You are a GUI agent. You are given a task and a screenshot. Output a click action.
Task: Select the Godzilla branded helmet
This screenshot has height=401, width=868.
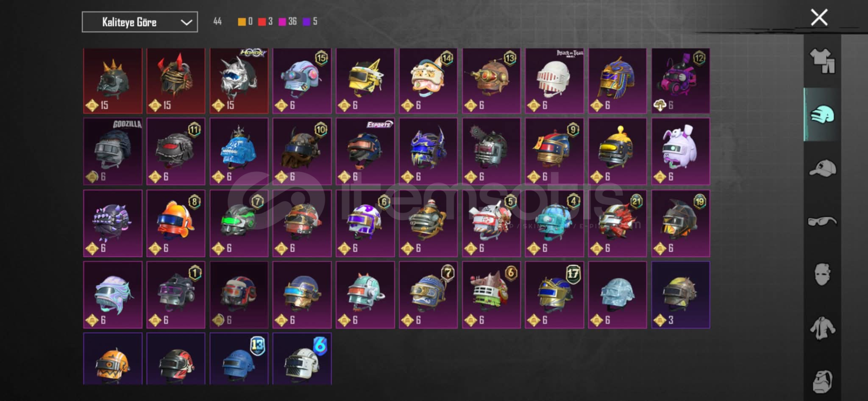(x=113, y=151)
